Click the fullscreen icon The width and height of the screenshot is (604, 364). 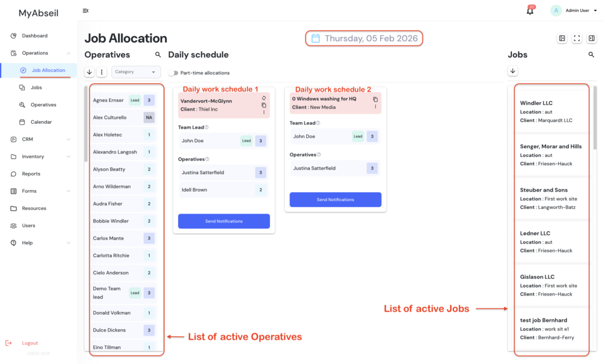[x=577, y=38]
